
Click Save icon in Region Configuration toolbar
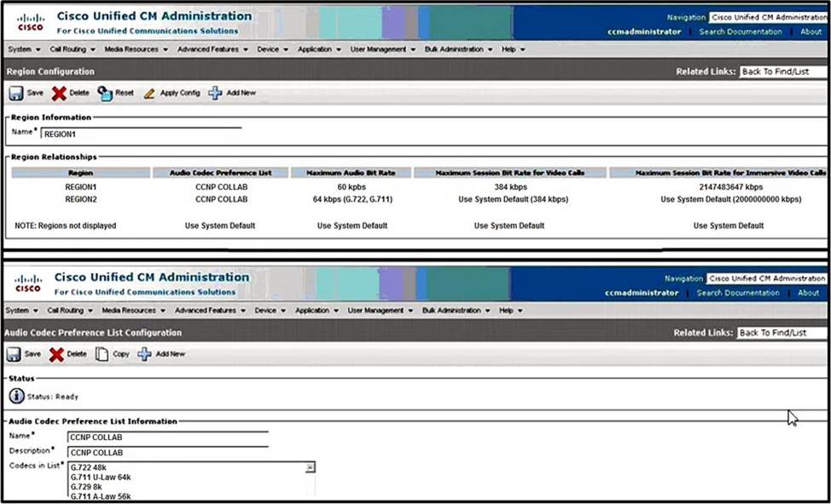point(16,93)
